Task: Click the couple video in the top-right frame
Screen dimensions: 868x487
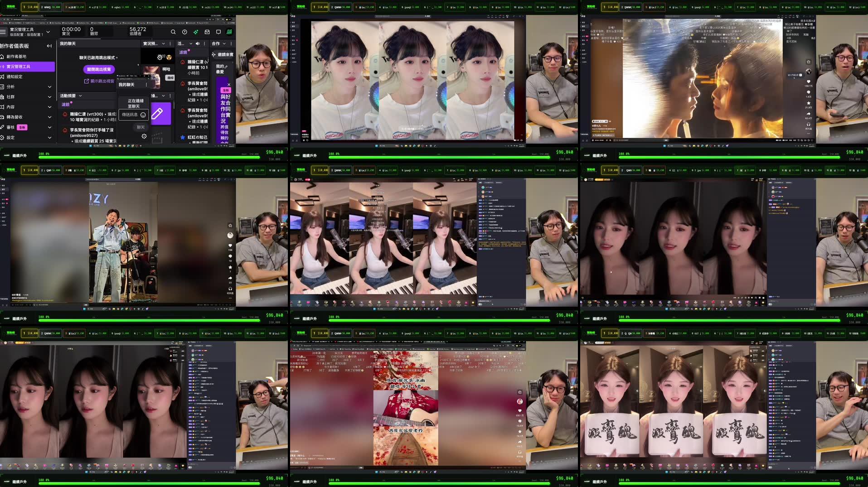Action: tap(702, 78)
